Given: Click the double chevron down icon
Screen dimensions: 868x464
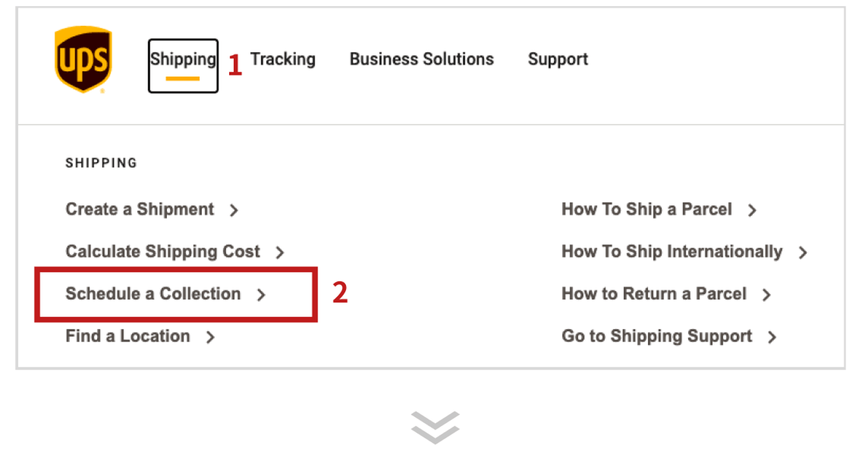Looking at the screenshot, I should pyautogui.click(x=435, y=427).
